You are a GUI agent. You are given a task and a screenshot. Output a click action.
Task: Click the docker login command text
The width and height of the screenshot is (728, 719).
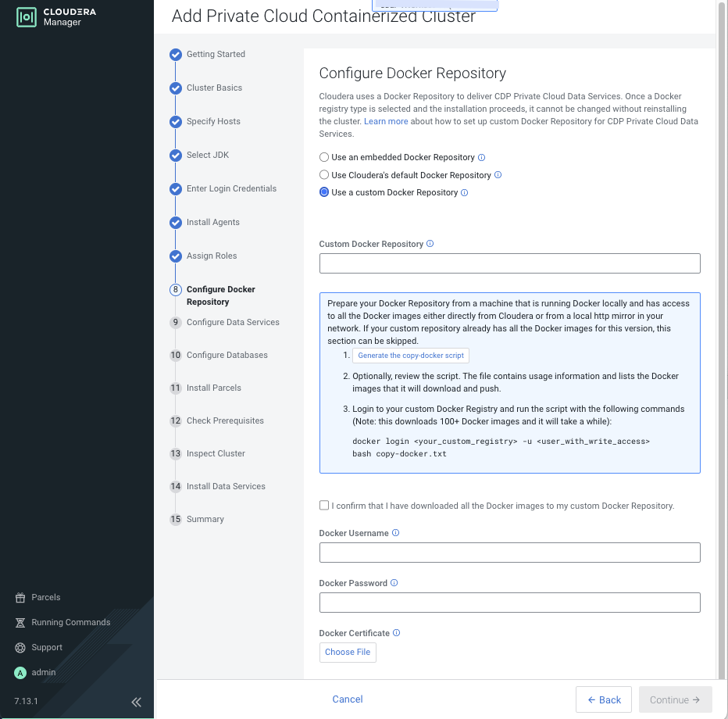click(501, 442)
